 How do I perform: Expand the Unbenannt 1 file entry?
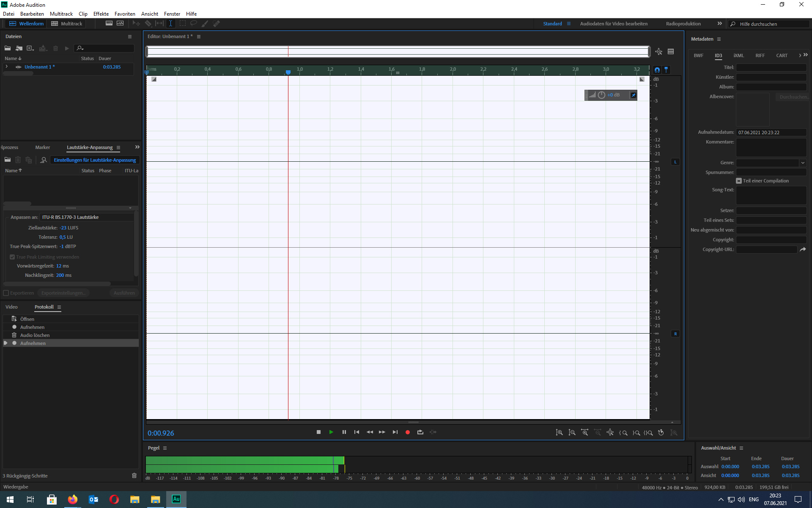[7, 67]
